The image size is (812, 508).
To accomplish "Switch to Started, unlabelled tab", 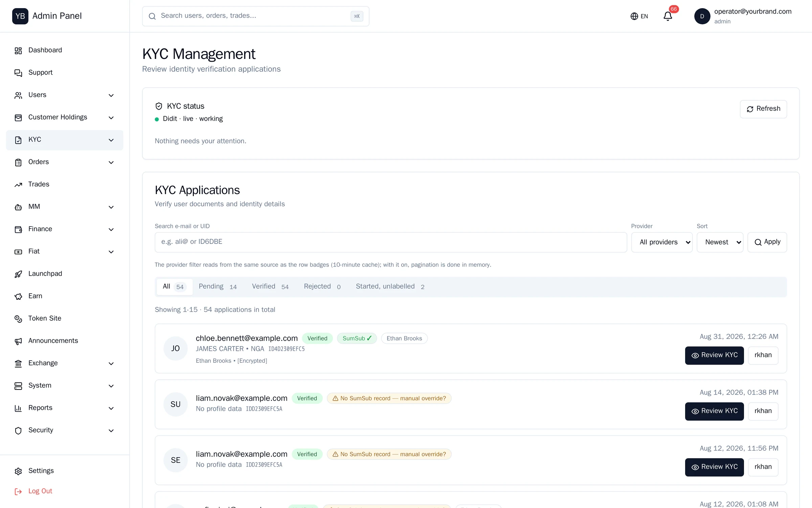I will (390, 287).
